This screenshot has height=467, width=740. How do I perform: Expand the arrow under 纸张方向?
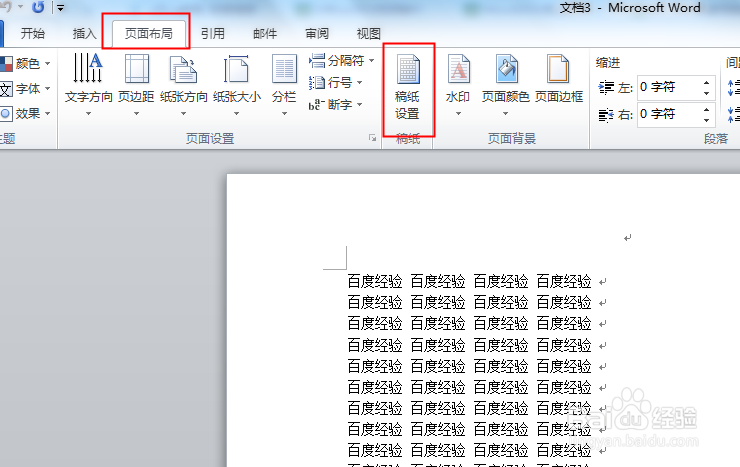(184, 113)
